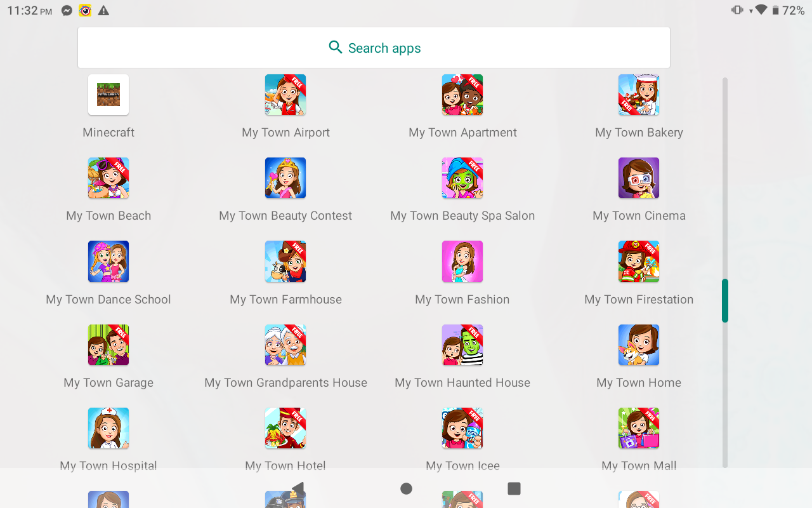Open My Town Hospital app icon

108,428
